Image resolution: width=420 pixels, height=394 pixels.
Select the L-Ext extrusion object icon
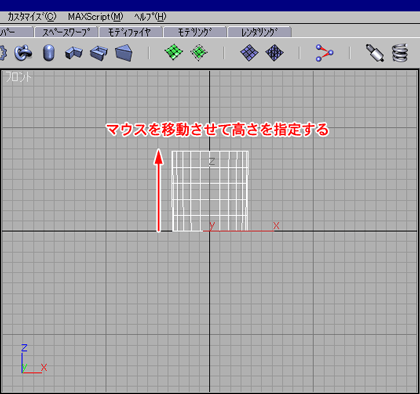pos(74,53)
